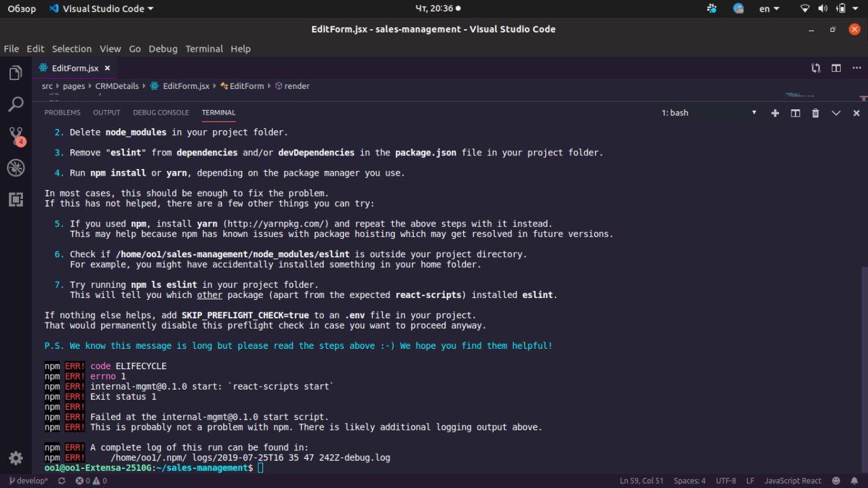Viewport: 868px width, 488px height.
Task: Open errors and warnings count in status bar
Action: coord(91,481)
